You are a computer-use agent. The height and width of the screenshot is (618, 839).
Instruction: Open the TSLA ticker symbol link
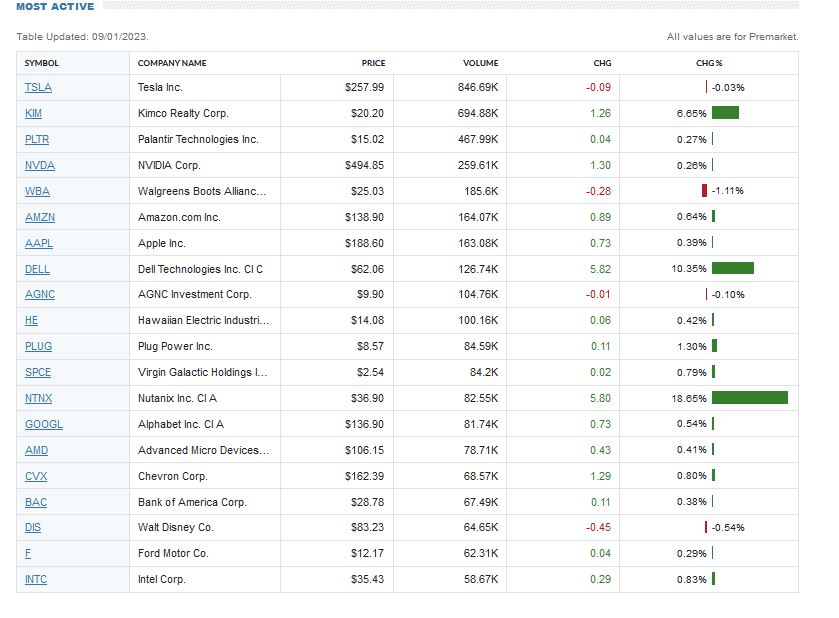pyautogui.click(x=38, y=88)
